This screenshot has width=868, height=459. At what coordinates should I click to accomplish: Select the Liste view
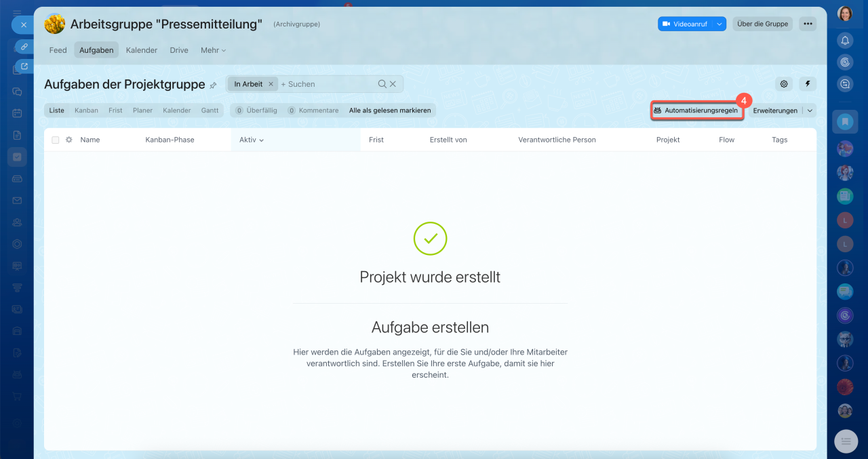(x=57, y=111)
